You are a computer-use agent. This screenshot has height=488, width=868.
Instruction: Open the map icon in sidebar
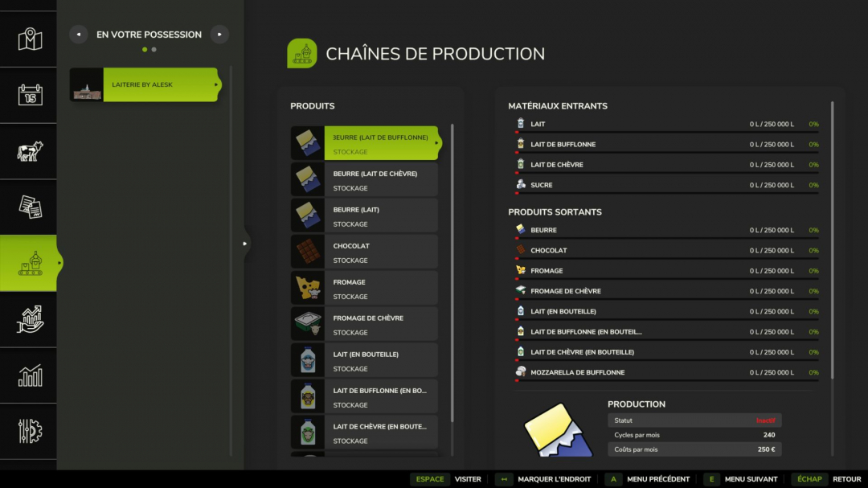coord(30,39)
